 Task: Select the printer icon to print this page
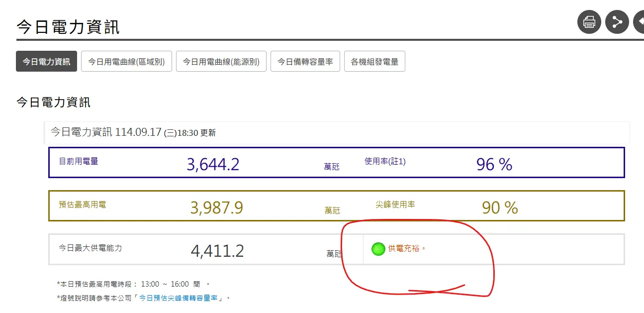point(589,22)
